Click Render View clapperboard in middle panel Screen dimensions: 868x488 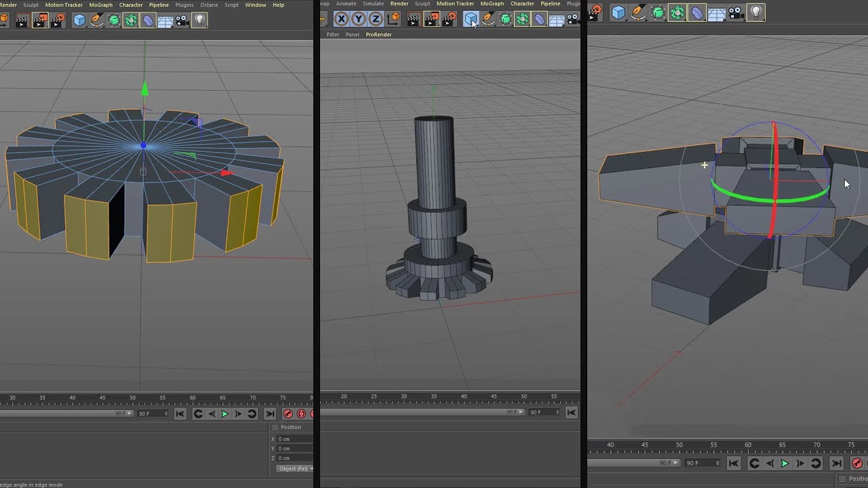coord(413,19)
